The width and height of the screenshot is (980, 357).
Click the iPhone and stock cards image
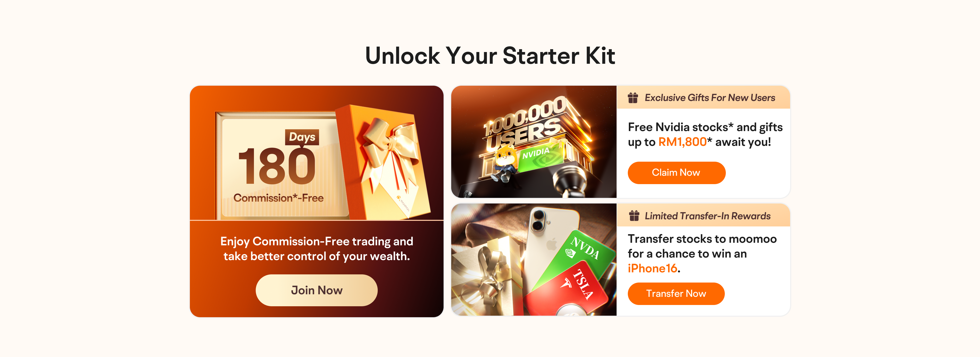tap(533, 259)
